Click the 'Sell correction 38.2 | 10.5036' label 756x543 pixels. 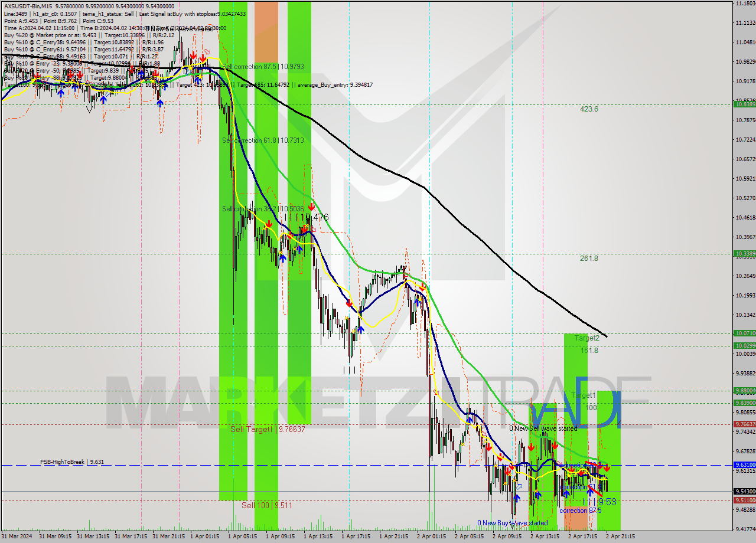pyautogui.click(x=263, y=209)
